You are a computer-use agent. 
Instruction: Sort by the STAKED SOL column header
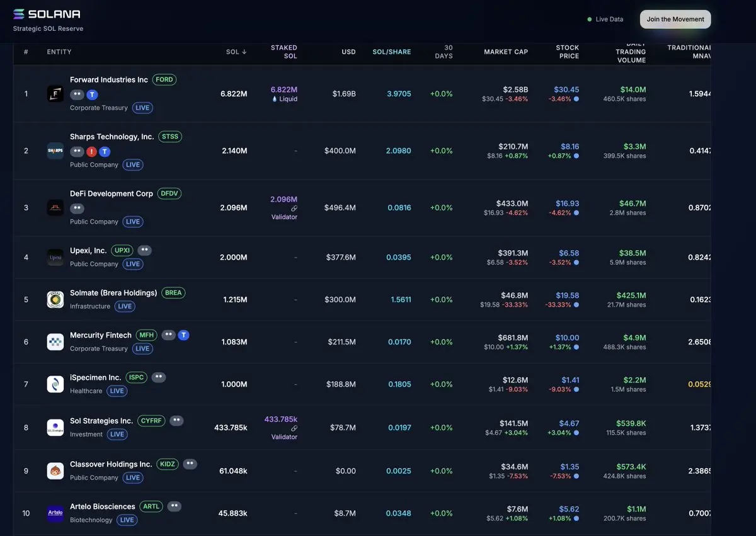pyautogui.click(x=283, y=52)
